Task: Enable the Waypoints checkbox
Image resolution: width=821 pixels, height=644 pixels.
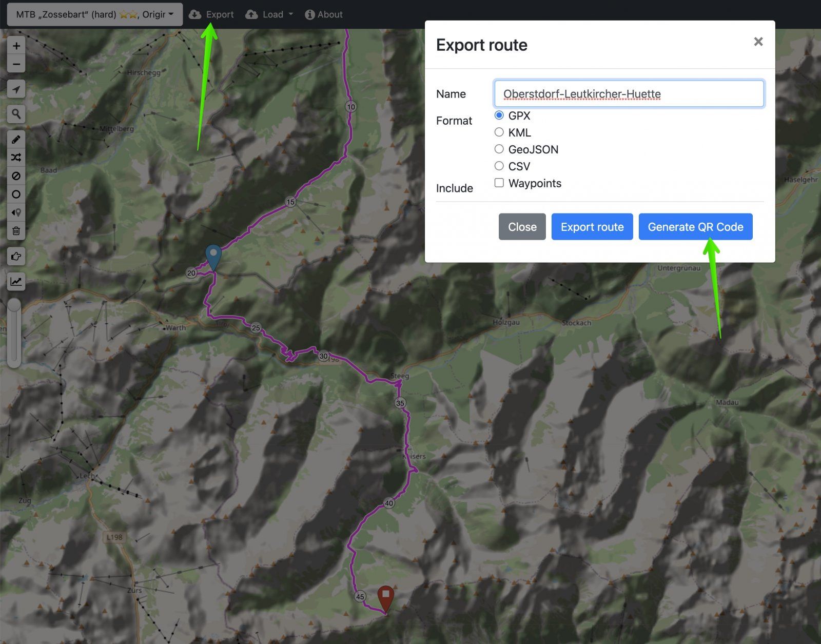Action: (499, 183)
